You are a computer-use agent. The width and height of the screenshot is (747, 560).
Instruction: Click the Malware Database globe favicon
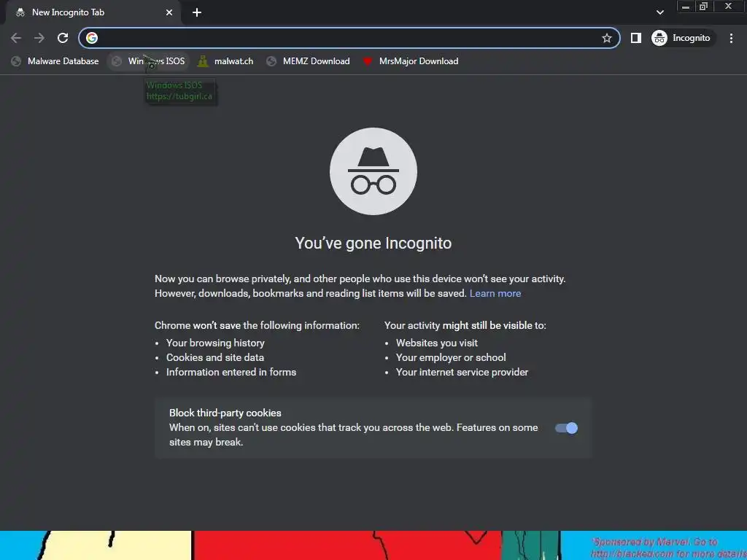pos(16,61)
